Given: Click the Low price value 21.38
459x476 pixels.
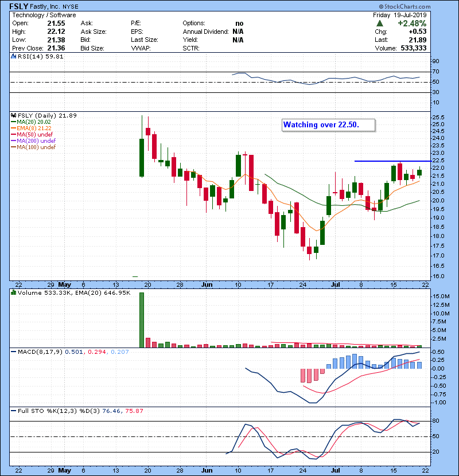Looking at the screenshot, I should tap(56, 40).
